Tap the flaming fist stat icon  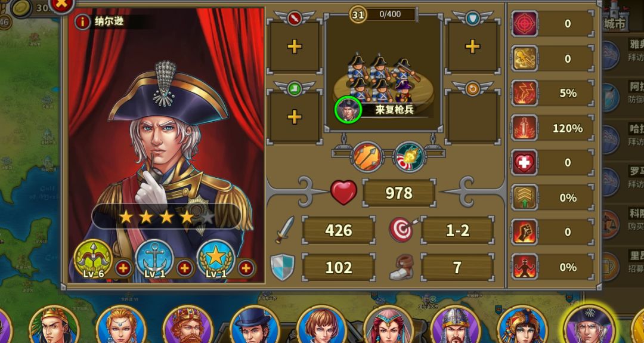pos(525,232)
